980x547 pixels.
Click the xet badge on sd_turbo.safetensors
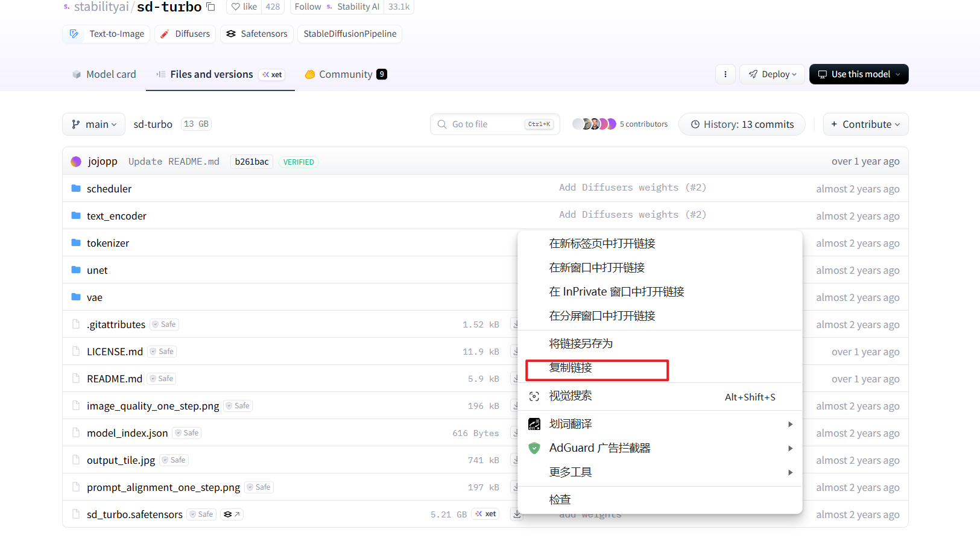click(485, 514)
